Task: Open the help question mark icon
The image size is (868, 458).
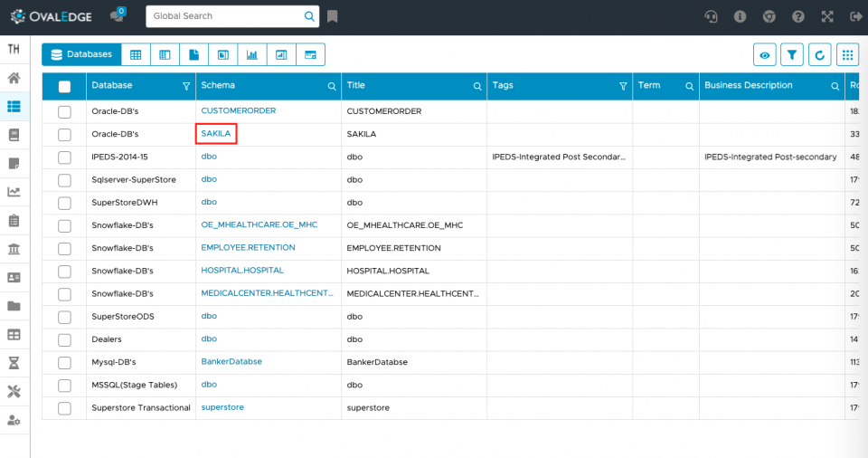Action: coord(797,16)
